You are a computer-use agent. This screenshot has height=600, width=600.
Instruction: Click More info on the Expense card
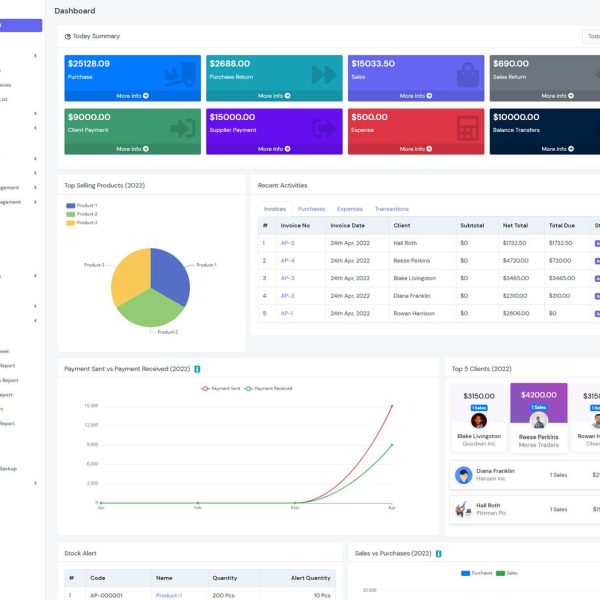point(416,149)
